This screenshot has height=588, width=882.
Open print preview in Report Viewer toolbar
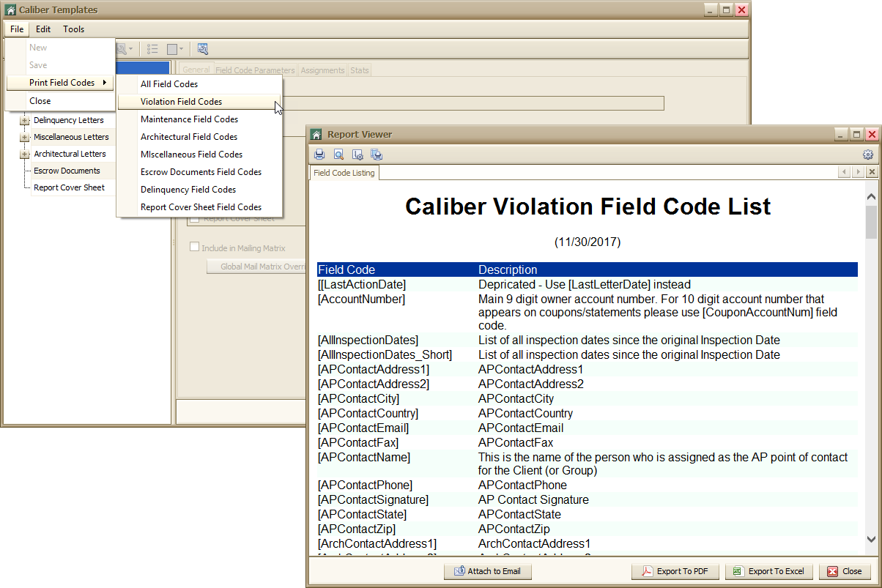click(x=338, y=155)
